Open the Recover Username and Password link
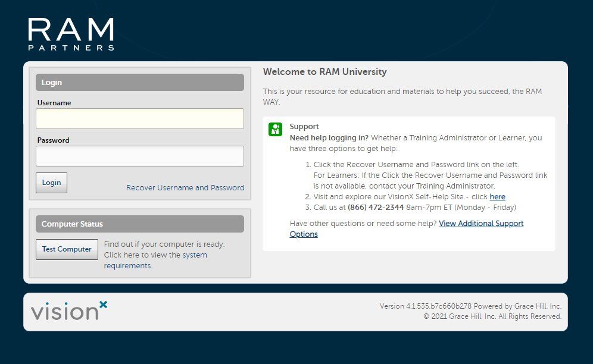593x364 pixels. click(185, 187)
